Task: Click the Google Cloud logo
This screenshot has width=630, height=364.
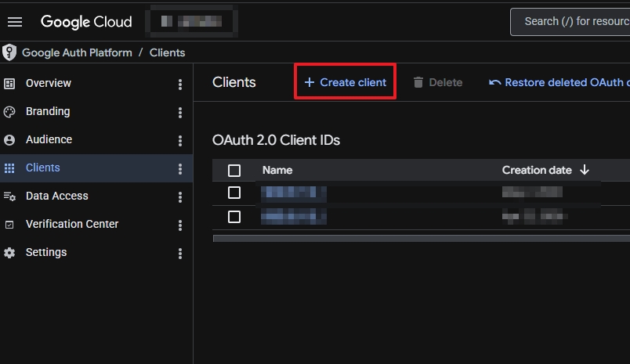Action: tap(86, 22)
